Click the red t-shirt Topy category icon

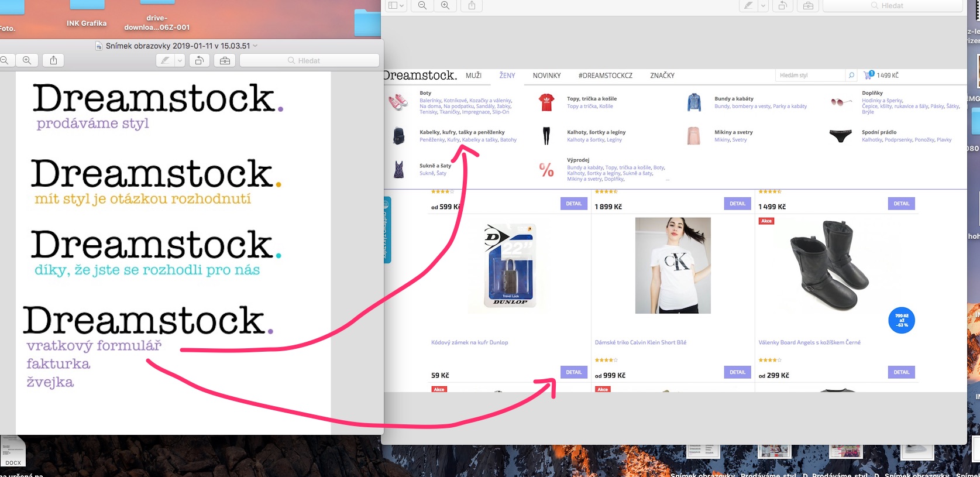click(546, 102)
